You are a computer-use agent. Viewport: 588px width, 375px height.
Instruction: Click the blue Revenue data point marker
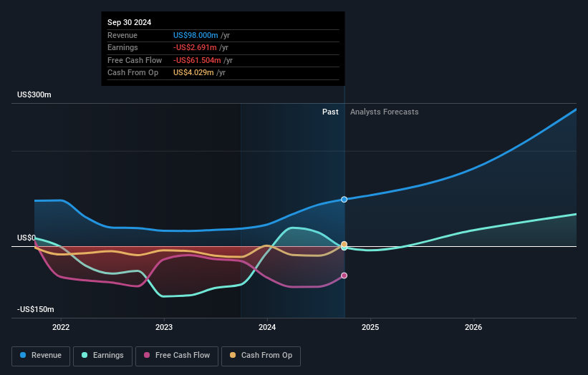coord(344,199)
